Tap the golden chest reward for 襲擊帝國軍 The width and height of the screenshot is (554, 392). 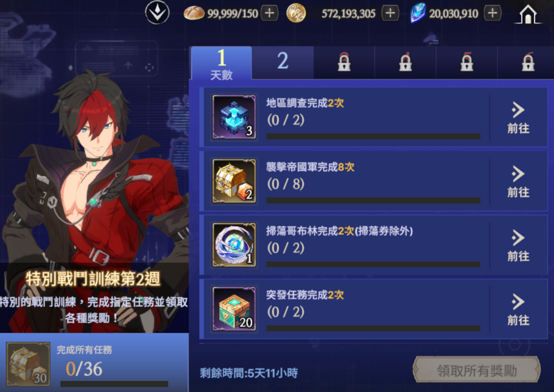pyautogui.click(x=234, y=181)
